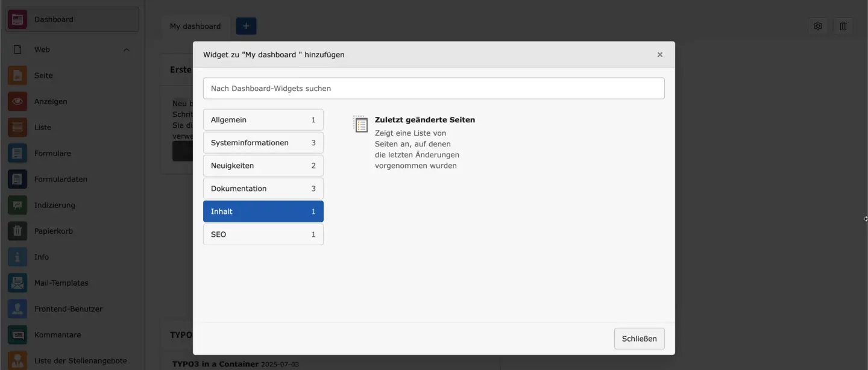Click the Web section page icon
The image size is (868, 370).
(17, 49)
